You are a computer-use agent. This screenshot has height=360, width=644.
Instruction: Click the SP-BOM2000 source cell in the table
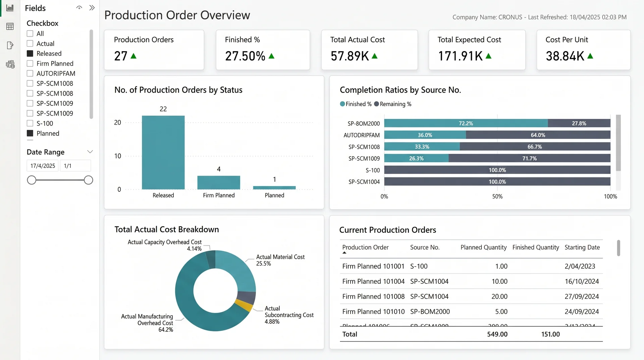click(430, 312)
